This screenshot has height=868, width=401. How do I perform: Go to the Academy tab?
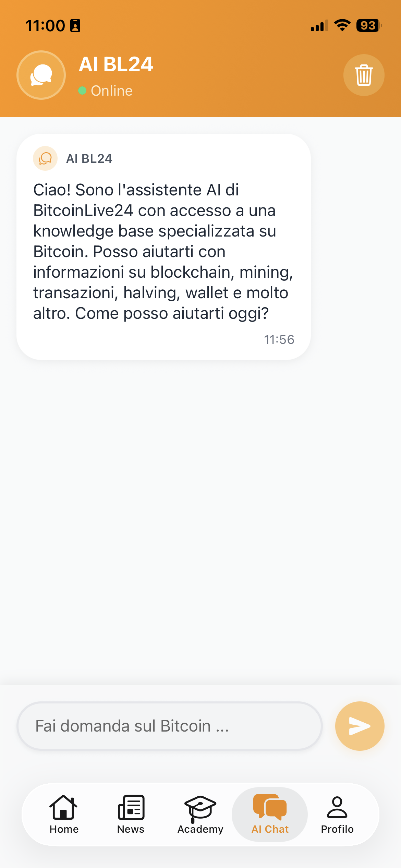pos(200,814)
